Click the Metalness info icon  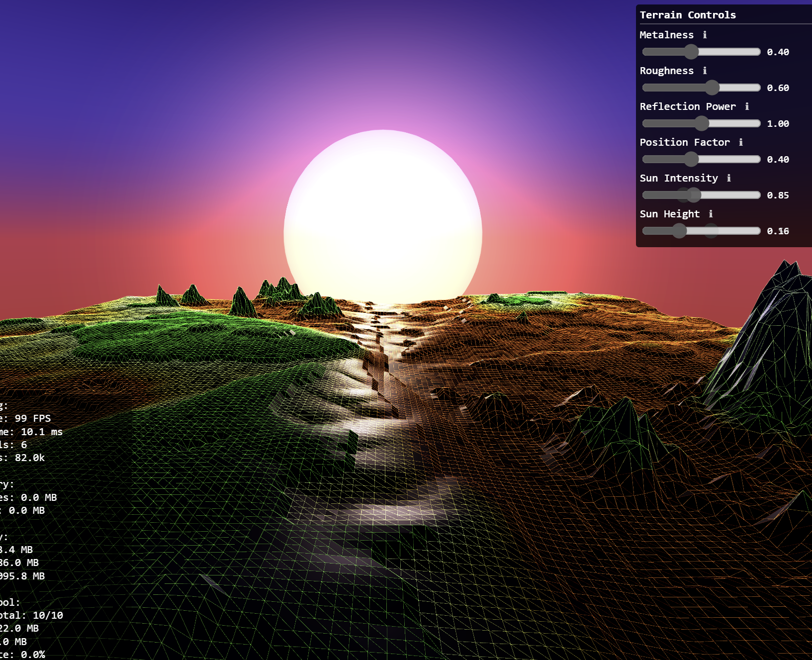705,35
